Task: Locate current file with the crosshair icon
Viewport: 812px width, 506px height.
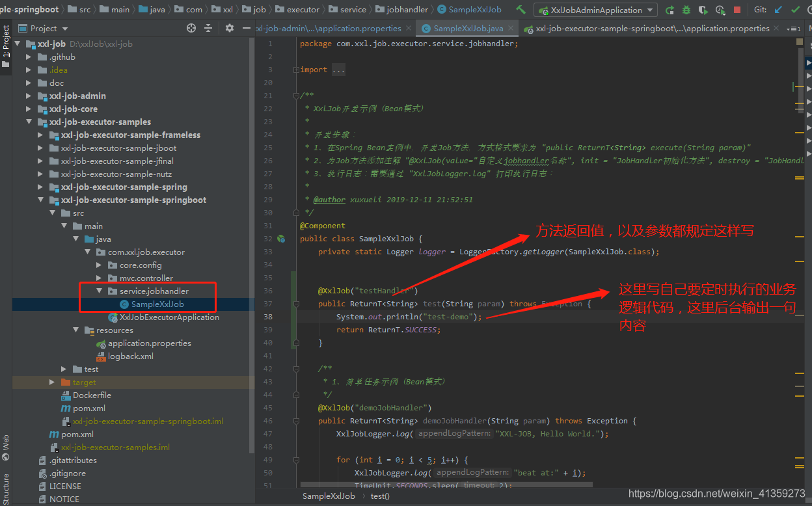Action: [191, 28]
